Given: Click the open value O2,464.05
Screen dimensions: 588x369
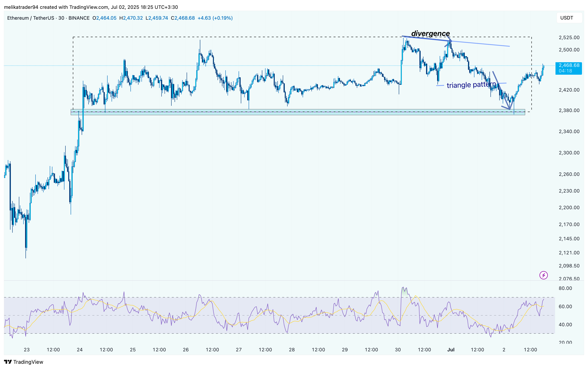Looking at the screenshot, I should click(x=104, y=18).
